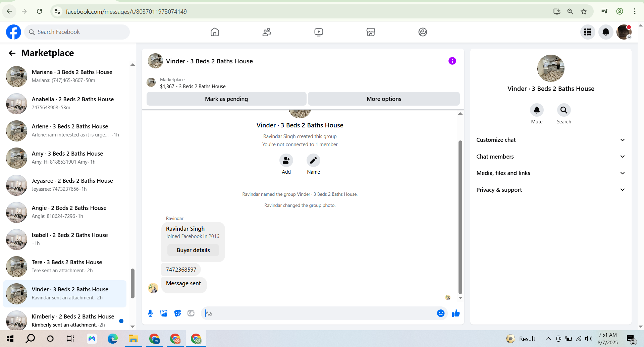Viewport: 644px width, 347px height.
Task: Open the sticker picker icon
Action: click(x=177, y=313)
